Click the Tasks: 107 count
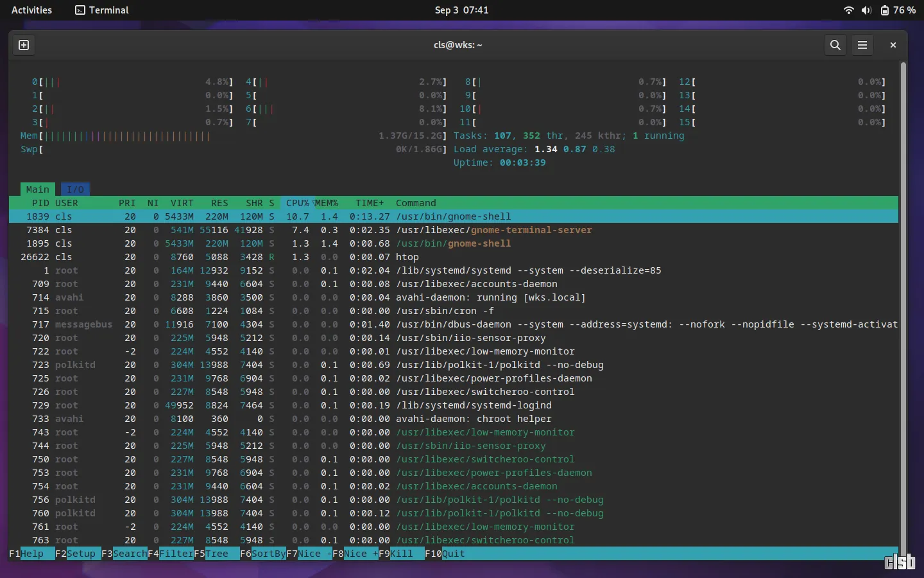Image resolution: width=924 pixels, height=578 pixels. point(502,136)
